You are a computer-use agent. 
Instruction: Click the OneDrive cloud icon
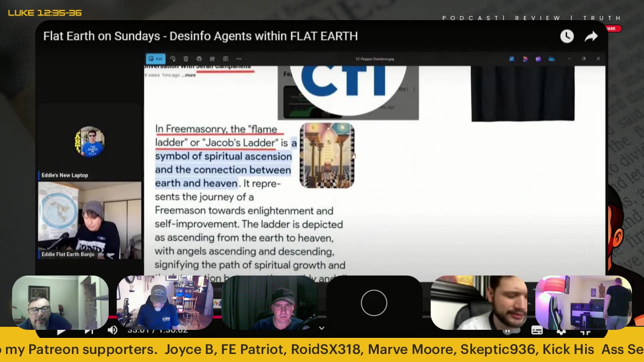click(551, 59)
